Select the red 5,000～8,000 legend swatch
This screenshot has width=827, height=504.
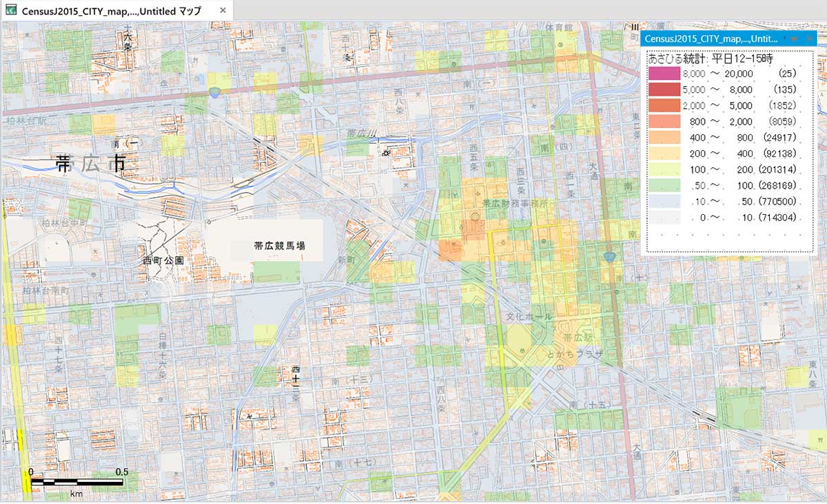point(662,89)
